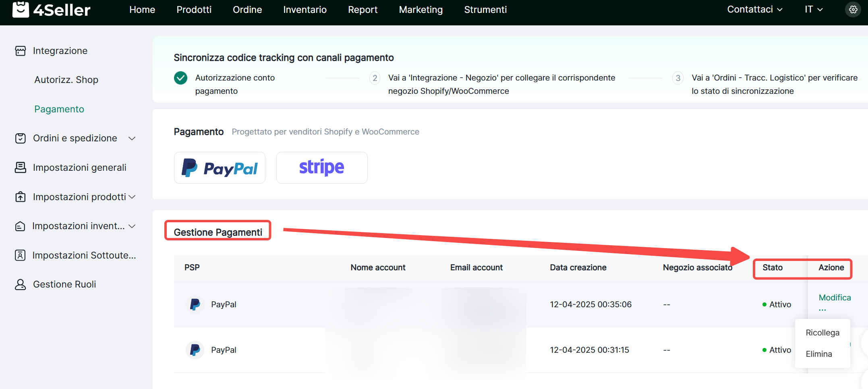Select the PayPal payment logo card

pos(220,168)
